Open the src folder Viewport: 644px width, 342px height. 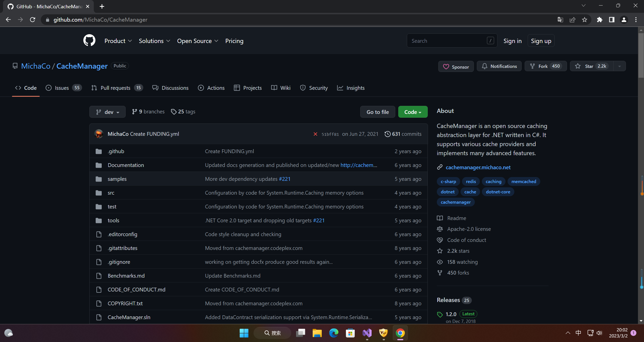coord(111,193)
